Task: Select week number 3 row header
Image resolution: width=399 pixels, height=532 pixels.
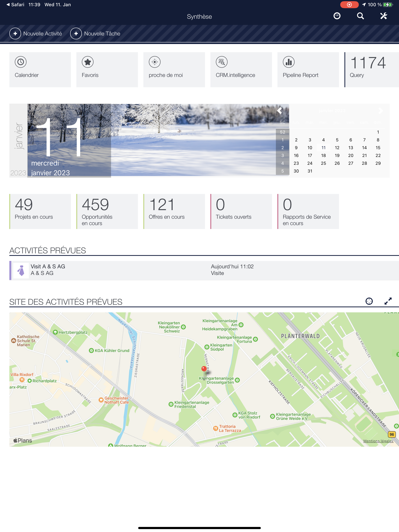Action: (x=282, y=155)
